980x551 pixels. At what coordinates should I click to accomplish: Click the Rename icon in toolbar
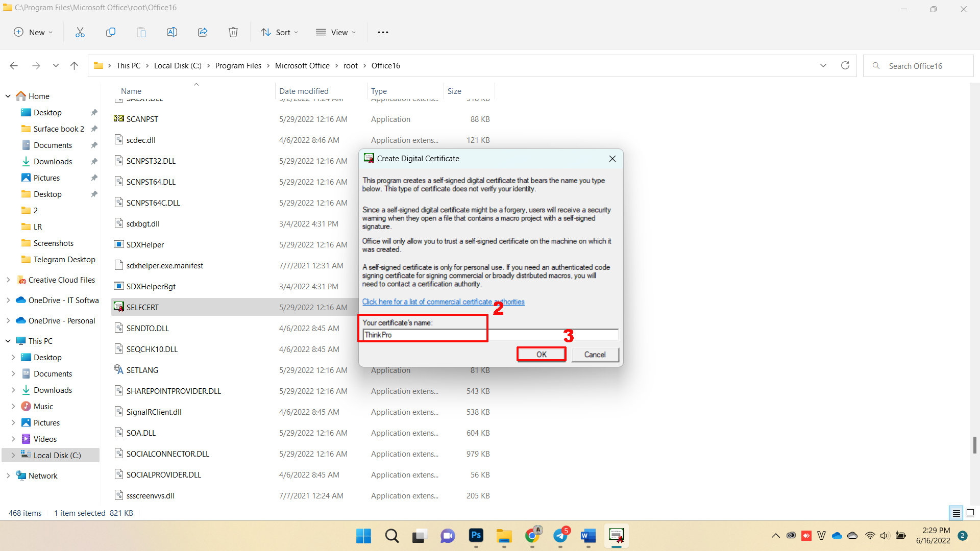point(172,32)
